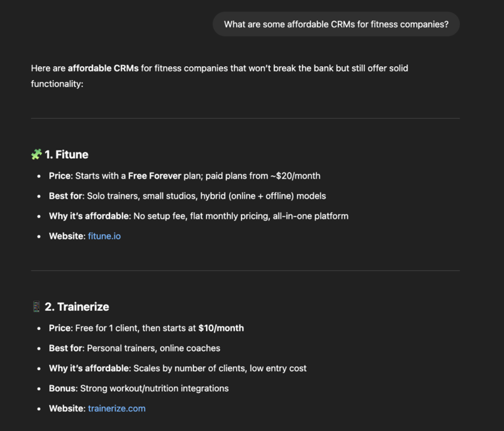Click Fitune's 'Why it's affordable' bullet

click(x=199, y=216)
